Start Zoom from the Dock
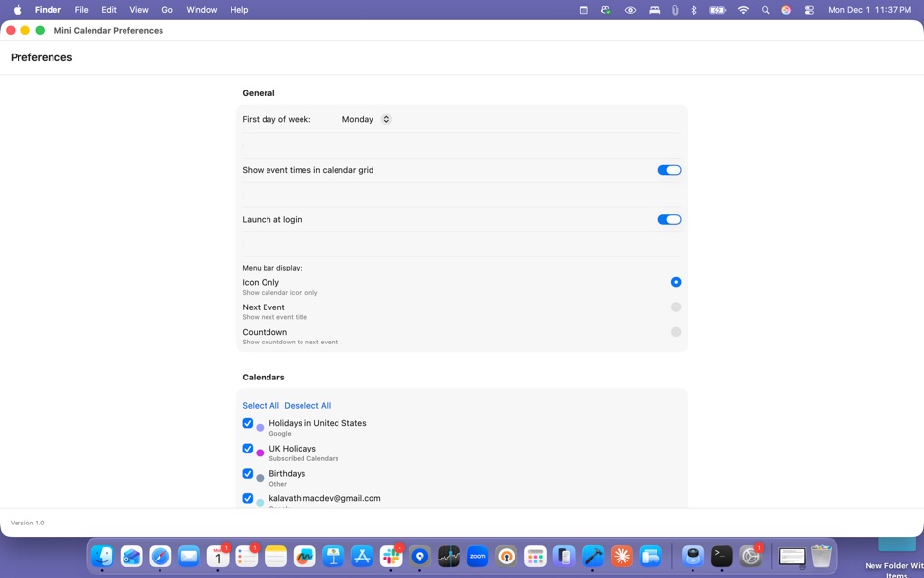Viewport: 924px width, 578px height. [478, 557]
